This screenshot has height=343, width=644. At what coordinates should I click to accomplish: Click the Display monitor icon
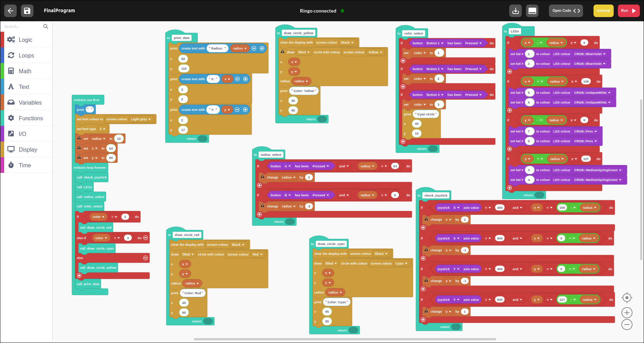11,149
